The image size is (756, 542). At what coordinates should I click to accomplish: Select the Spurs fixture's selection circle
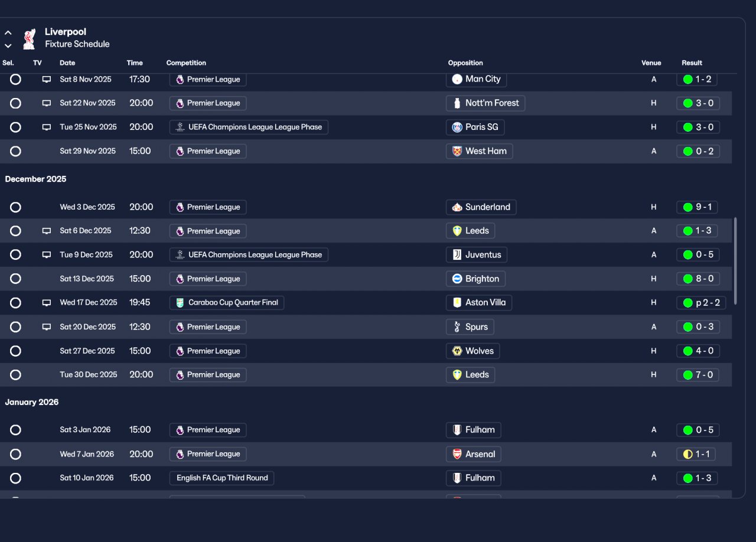coord(15,327)
